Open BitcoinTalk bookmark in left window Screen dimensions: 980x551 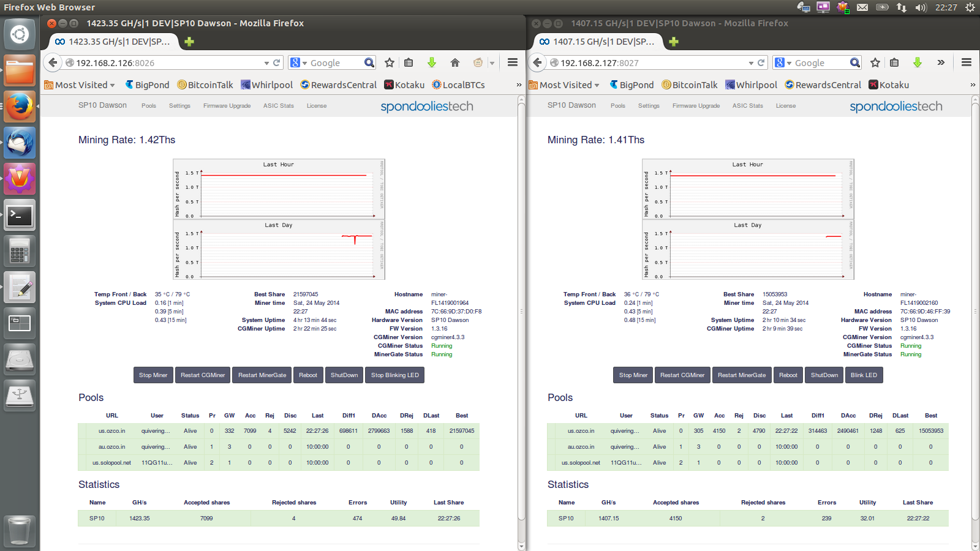(x=205, y=85)
